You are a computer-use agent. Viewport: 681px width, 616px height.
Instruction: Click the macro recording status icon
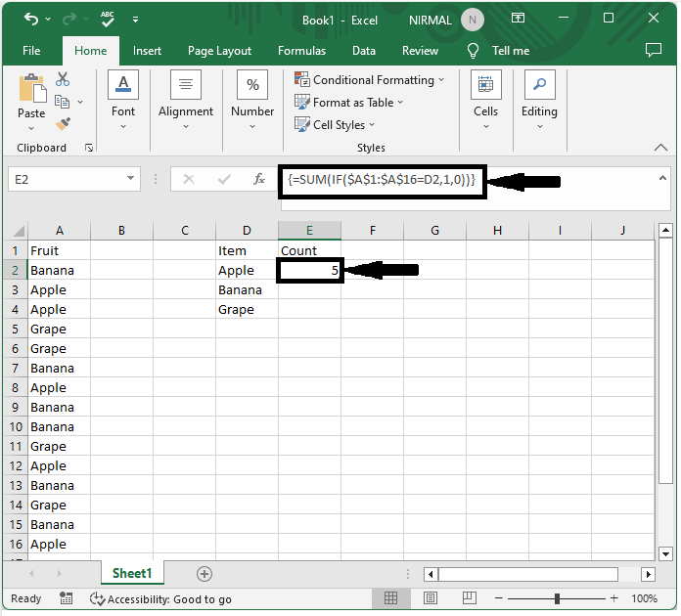coord(66,598)
